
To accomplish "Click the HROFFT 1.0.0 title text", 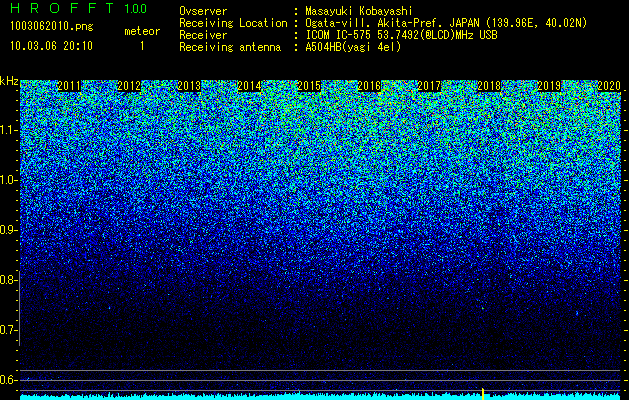I will (x=79, y=8).
